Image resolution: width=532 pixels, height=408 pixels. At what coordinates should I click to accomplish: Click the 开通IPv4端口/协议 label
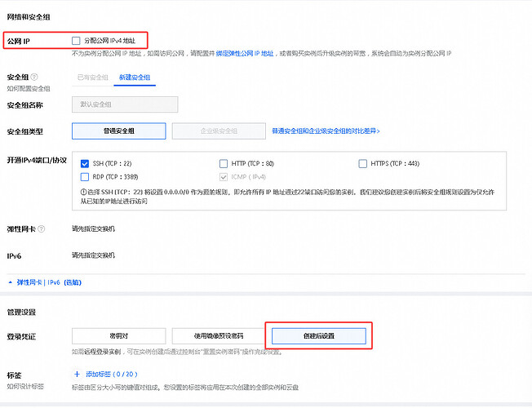click(x=37, y=160)
